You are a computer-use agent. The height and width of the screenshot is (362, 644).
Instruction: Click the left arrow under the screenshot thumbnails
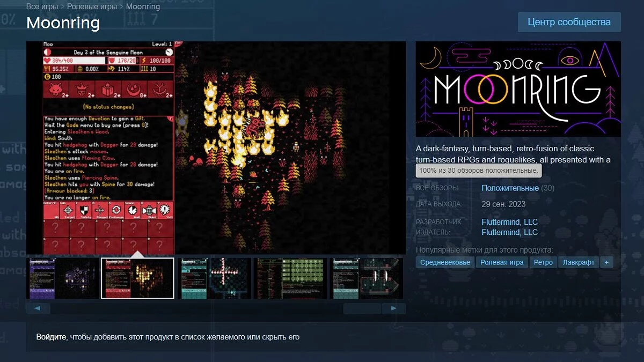pos(38,308)
